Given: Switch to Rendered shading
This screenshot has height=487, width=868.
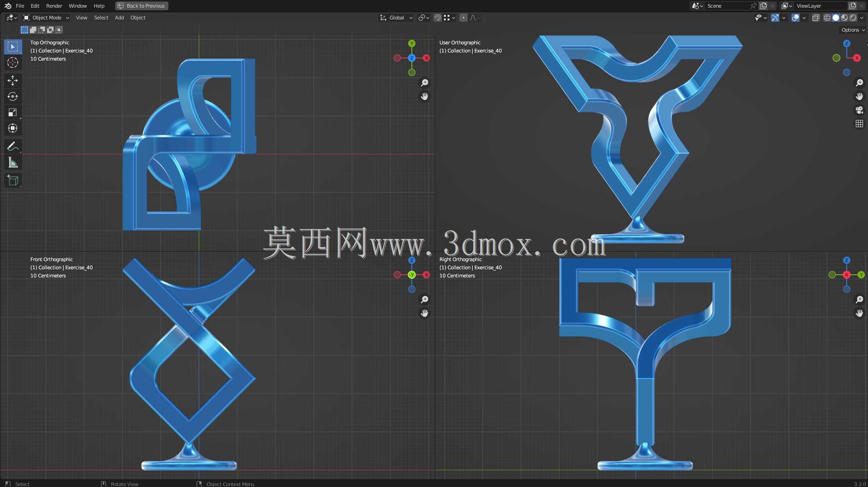Looking at the screenshot, I should (853, 18).
